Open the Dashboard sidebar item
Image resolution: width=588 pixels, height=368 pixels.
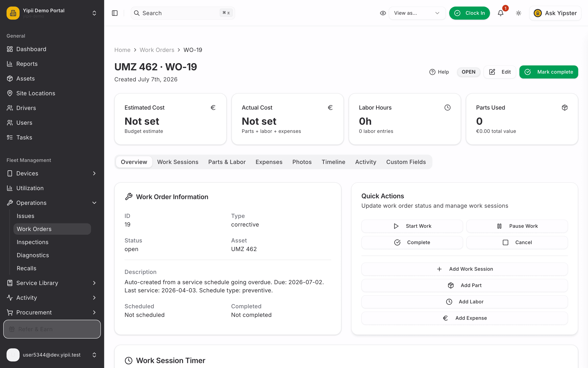[x=52, y=49]
